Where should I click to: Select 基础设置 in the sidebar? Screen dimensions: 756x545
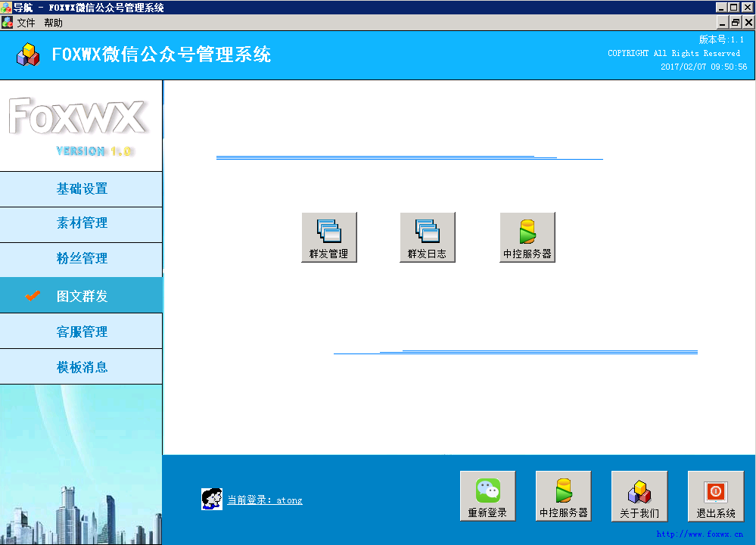click(81, 189)
